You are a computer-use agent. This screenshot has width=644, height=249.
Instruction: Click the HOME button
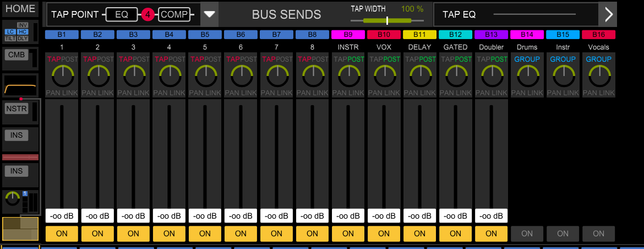tap(20, 9)
